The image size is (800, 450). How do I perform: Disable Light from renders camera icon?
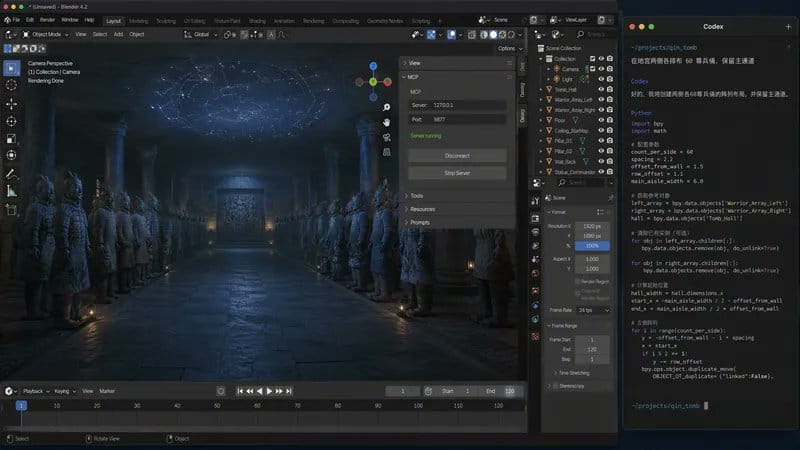pyautogui.click(x=610, y=79)
